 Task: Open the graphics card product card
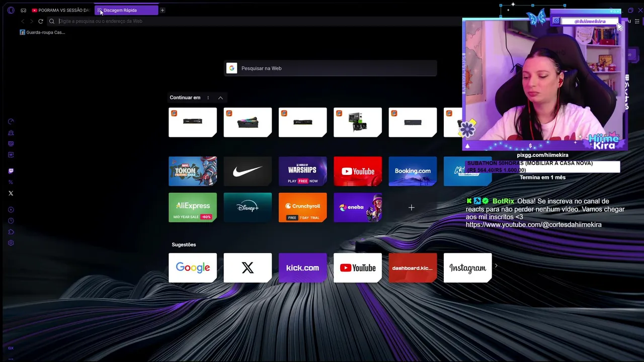click(358, 122)
